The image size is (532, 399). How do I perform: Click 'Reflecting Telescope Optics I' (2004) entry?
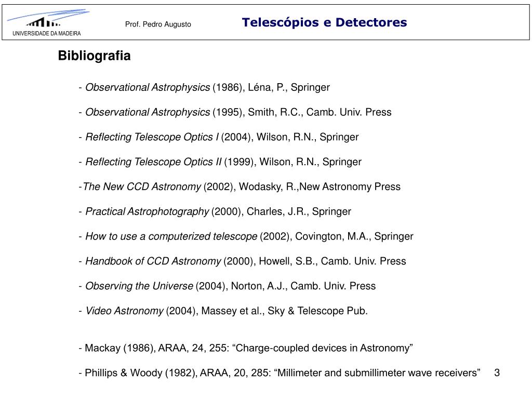(219, 137)
